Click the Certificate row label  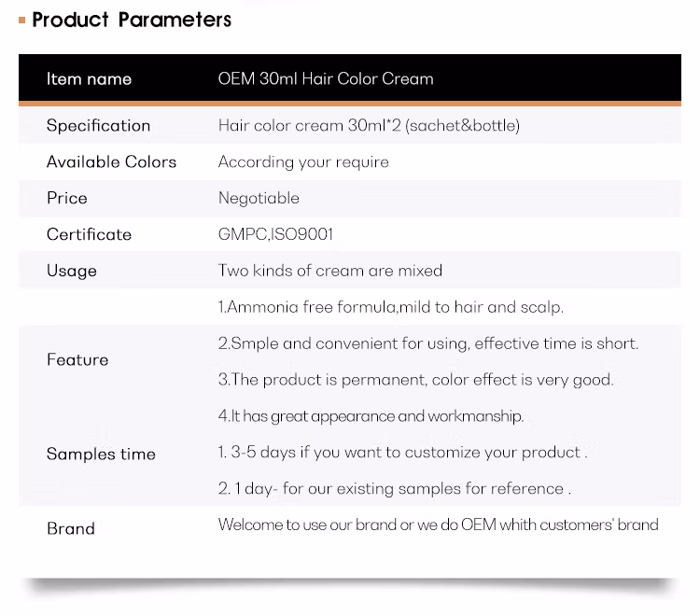click(89, 234)
